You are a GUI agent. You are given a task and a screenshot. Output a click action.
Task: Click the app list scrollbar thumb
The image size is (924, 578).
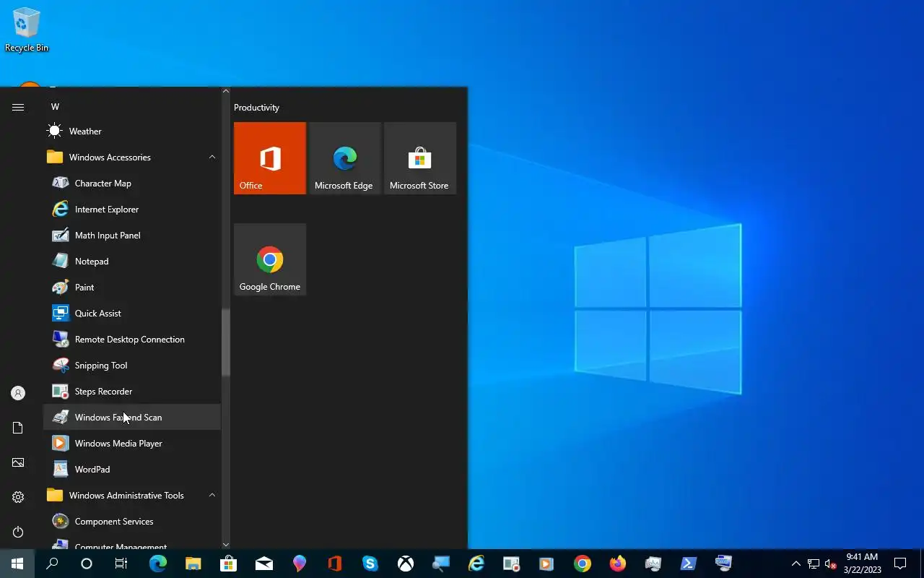point(226,342)
